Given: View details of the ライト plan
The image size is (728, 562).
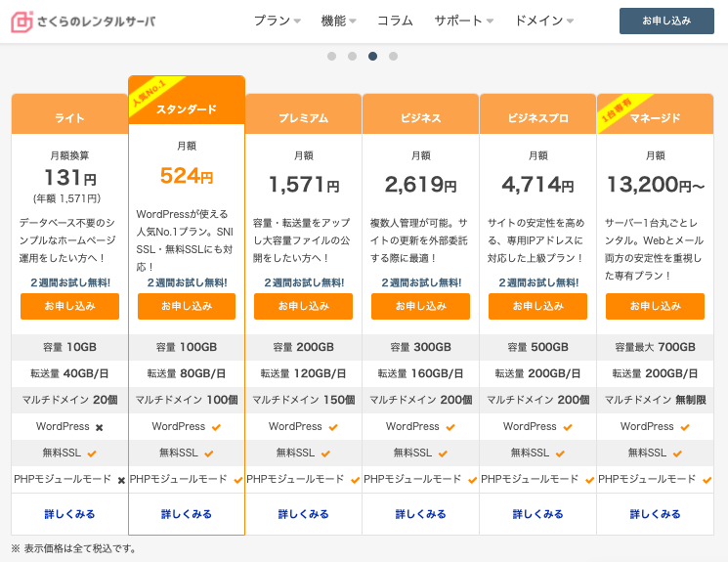Looking at the screenshot, I should click(69, 514).
